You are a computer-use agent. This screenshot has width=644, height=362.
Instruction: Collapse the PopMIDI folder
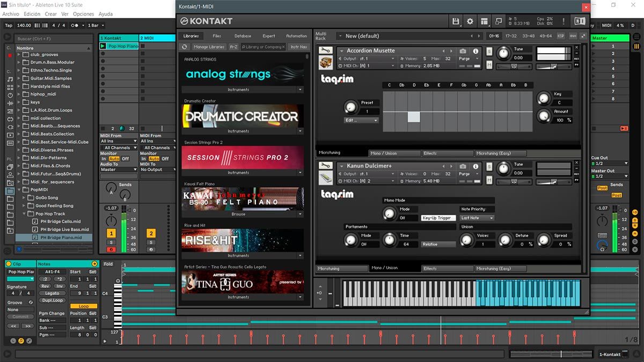[19, 190]
